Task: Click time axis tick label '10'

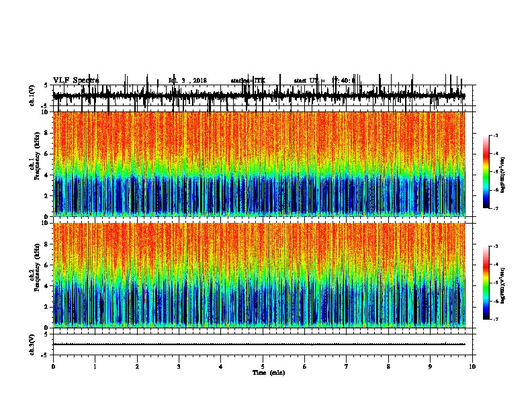Action: click(x=472, y=367)
